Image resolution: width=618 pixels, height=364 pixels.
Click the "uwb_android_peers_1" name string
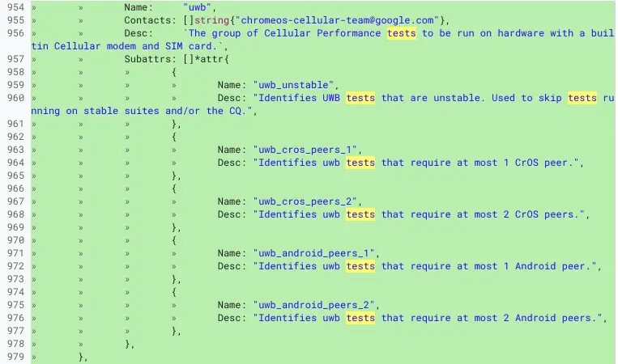[x=313, y=253]
